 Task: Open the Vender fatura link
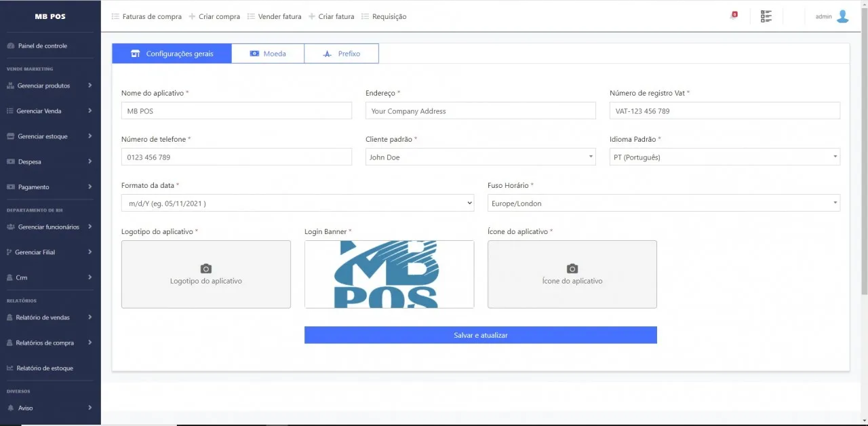click(275, 16)
